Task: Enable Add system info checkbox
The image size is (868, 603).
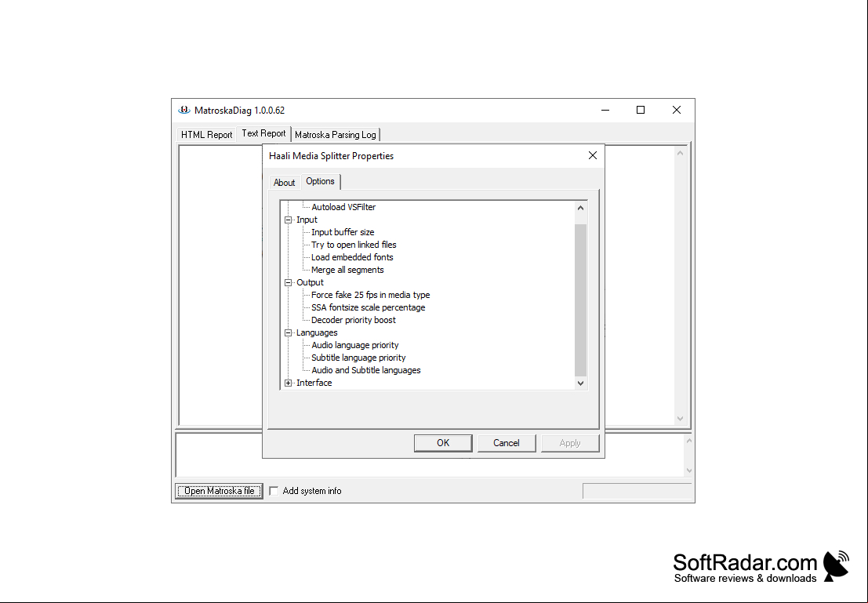Action: [274, 491]
